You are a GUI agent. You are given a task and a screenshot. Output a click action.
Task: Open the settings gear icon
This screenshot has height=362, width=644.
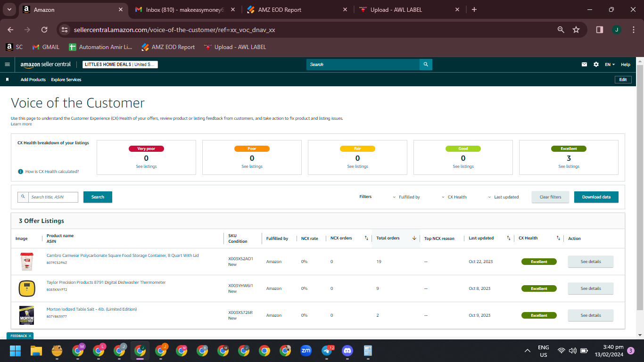pos(596,64)
